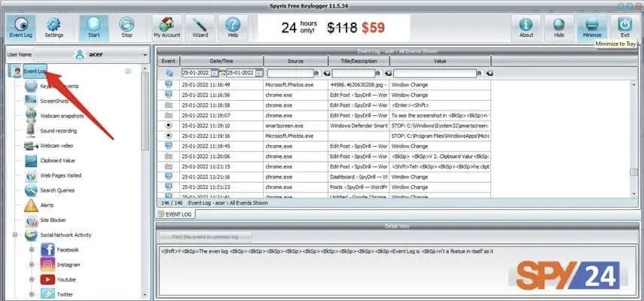
Task: Select Event Log root tree item
Action: [35, 71]
